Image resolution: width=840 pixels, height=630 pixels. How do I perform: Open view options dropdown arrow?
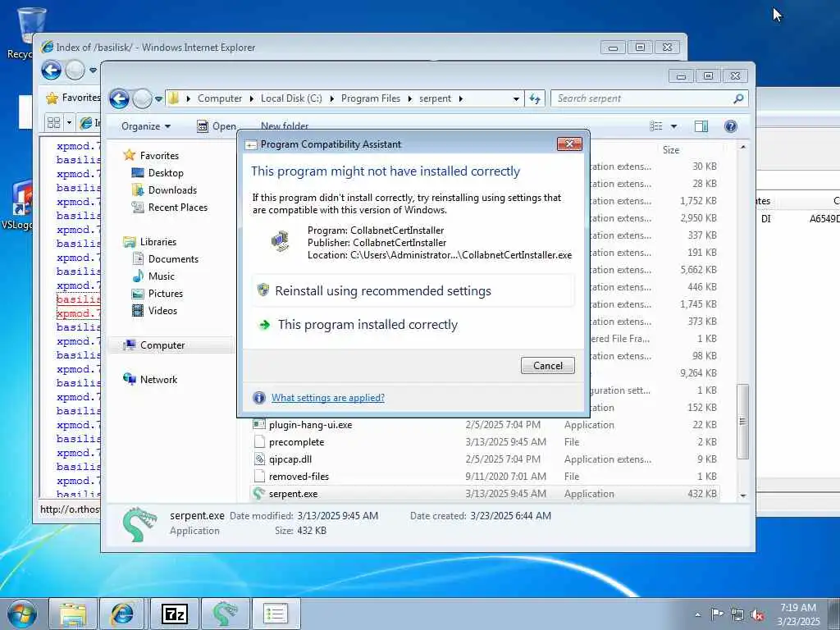point(674,126)
